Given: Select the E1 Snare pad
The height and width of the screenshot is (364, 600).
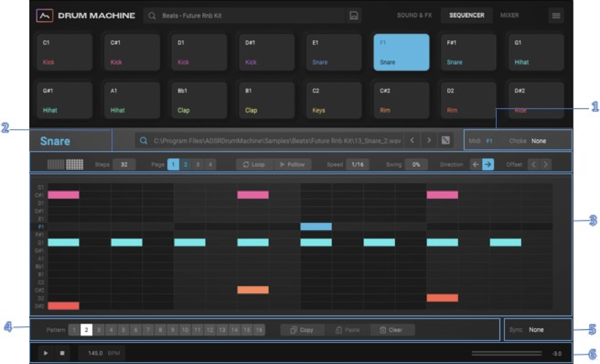Looking at the screenshot, I should (x=334, y=52).
